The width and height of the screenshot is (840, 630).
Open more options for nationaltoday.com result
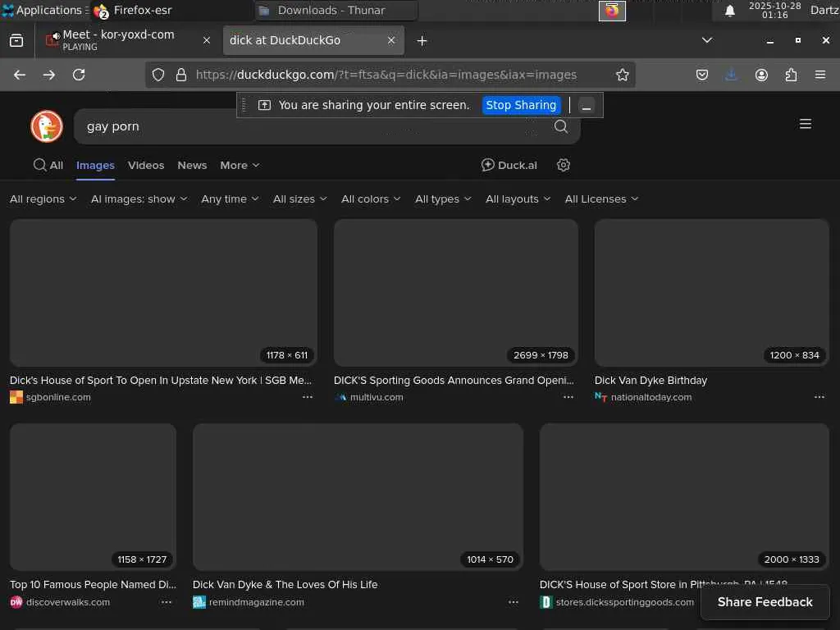pos(819,398)
